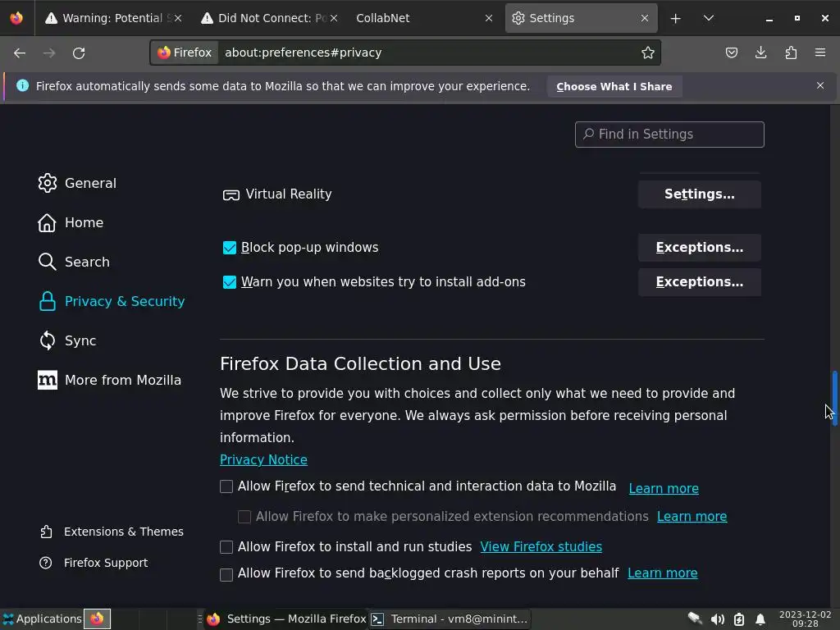Viewport: 840px width, 630px height.
Task: Close the Settings tab
Action: pyautogui.click(x=645, y=18)
